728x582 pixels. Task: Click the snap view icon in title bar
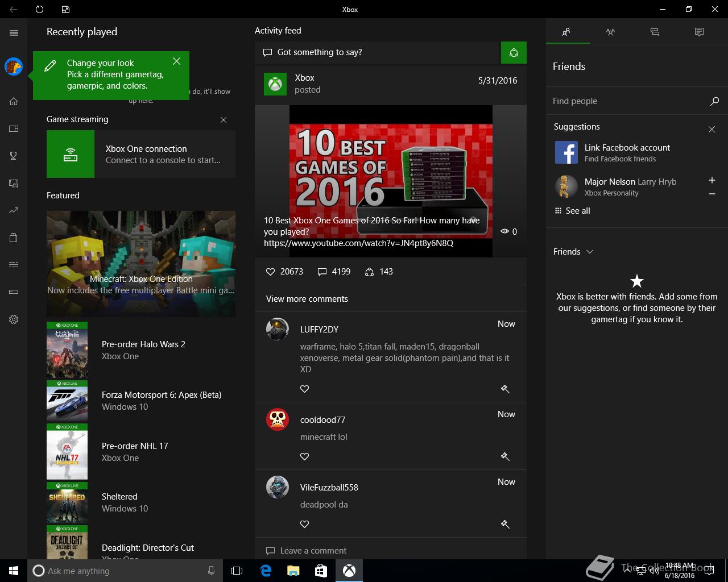65,9
